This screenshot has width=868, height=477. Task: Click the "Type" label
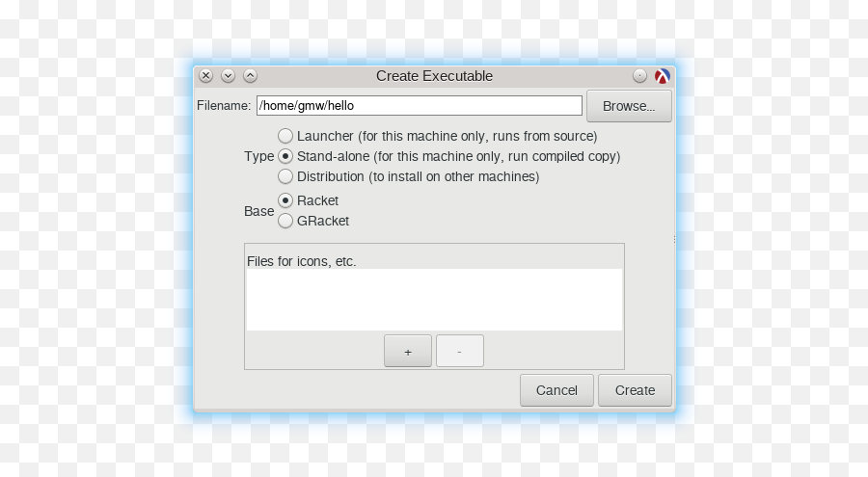pos(259,157)
